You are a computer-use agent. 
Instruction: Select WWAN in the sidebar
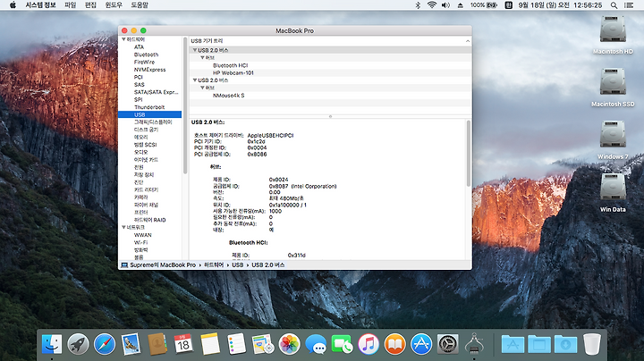[142, 235]
